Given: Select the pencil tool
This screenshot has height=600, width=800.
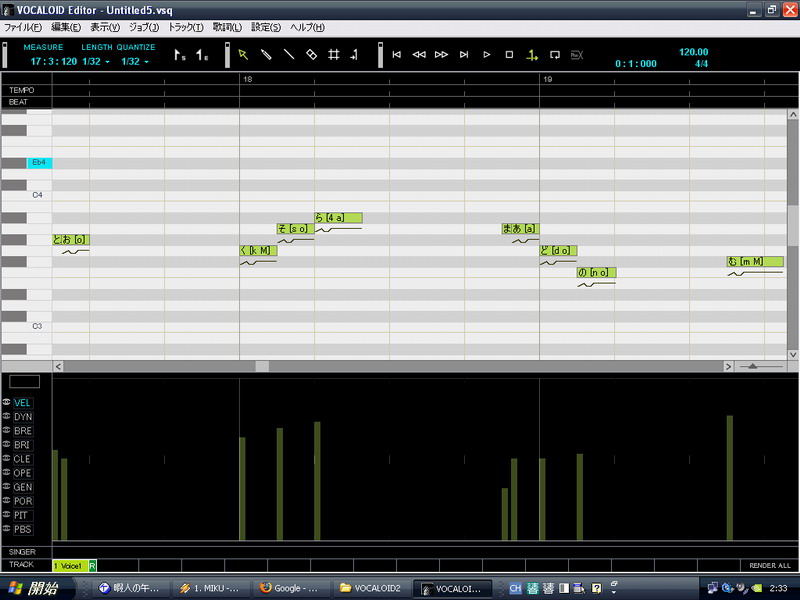Looking at the screenshot, I should [266, 55].
